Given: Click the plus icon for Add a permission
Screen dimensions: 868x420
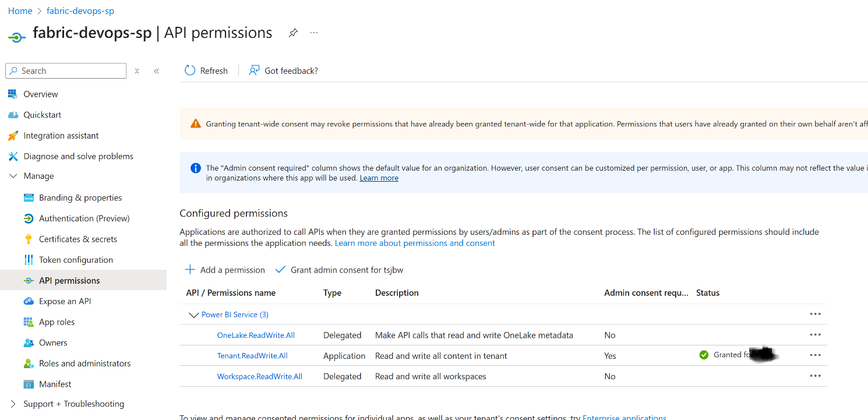Looking at the screenshot, I should [x=190, y=270].
